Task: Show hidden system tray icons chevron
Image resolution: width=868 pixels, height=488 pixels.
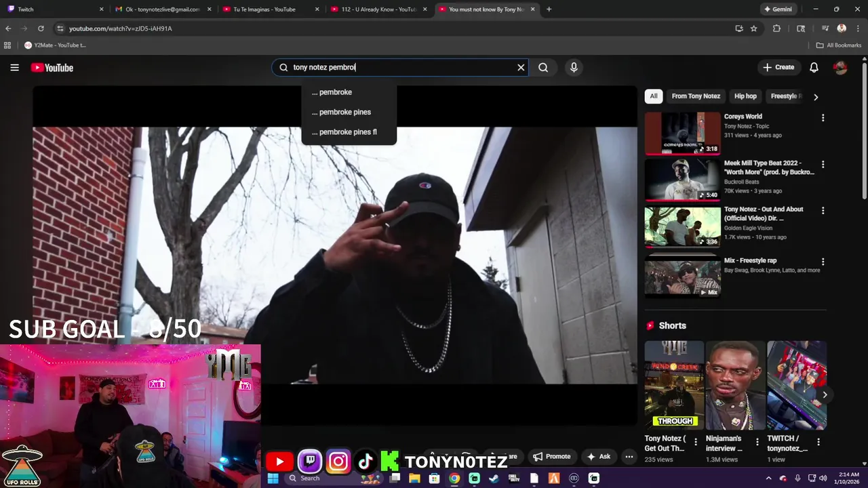Action: click(x=768, y=478)
